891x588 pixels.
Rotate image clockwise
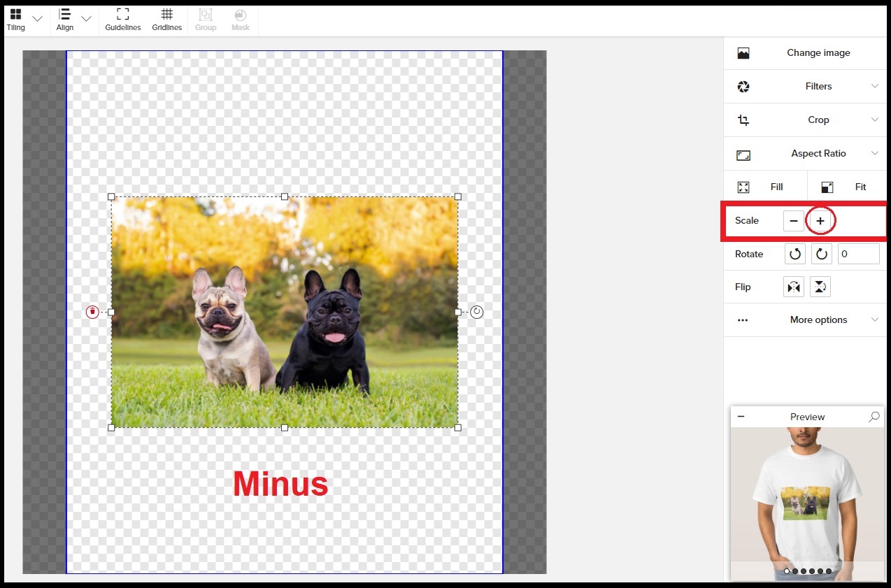pos(822,254)
